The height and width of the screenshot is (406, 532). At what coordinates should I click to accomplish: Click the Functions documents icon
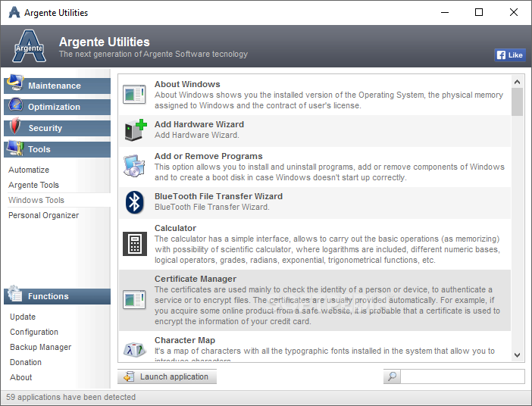coord(15,293)
